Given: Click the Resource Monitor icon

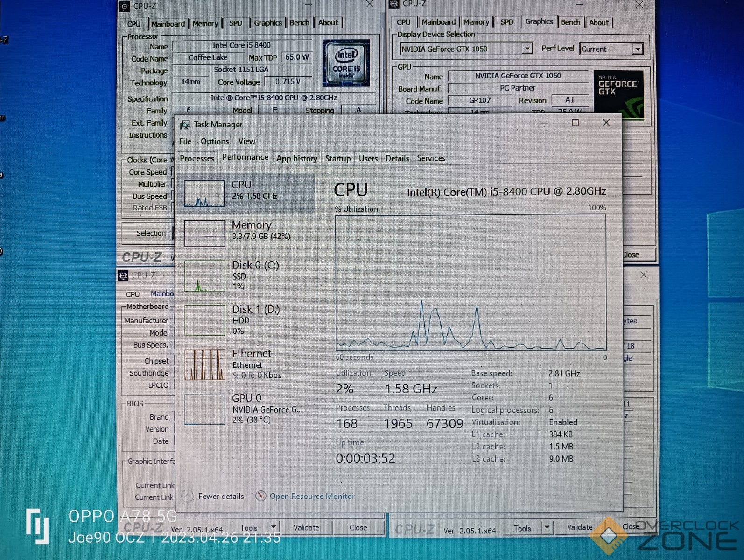Looking at the screenshot, I should pyautogui.click(x=261, y=496).
